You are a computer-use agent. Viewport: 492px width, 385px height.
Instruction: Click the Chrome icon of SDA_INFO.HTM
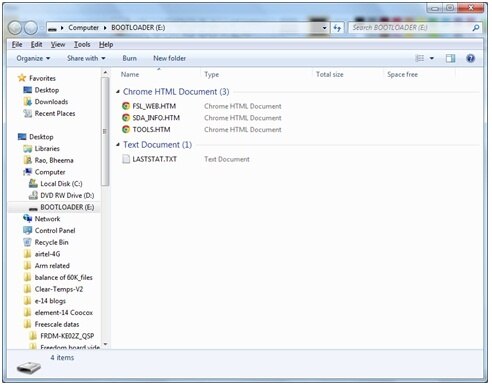(126, 118)
